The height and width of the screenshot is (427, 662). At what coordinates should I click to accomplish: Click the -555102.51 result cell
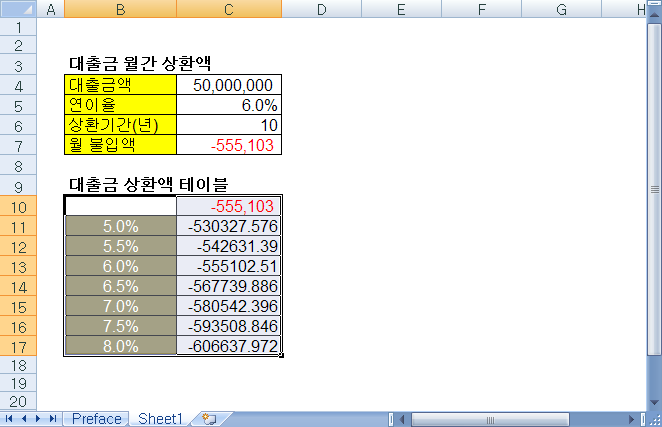tap(229, 266)
